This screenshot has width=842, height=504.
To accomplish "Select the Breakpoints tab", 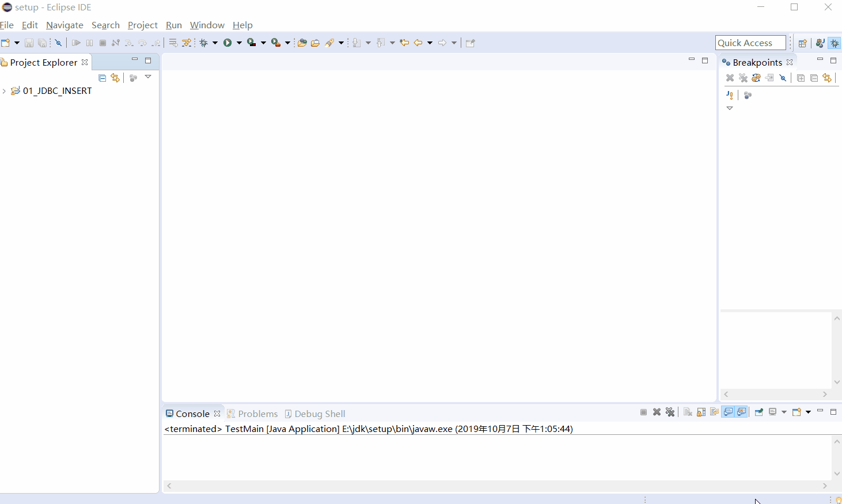I will pos(757,62).
